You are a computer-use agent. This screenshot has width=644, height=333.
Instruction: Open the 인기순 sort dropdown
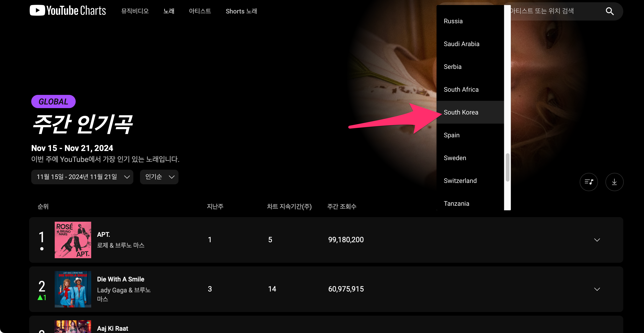pyautogui.click(x=159, y=177)
